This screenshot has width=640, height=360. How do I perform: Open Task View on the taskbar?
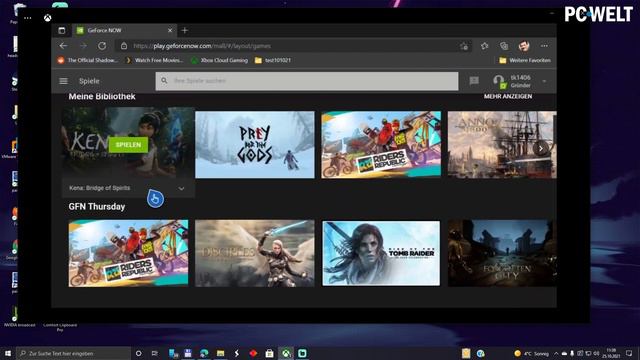155,353
